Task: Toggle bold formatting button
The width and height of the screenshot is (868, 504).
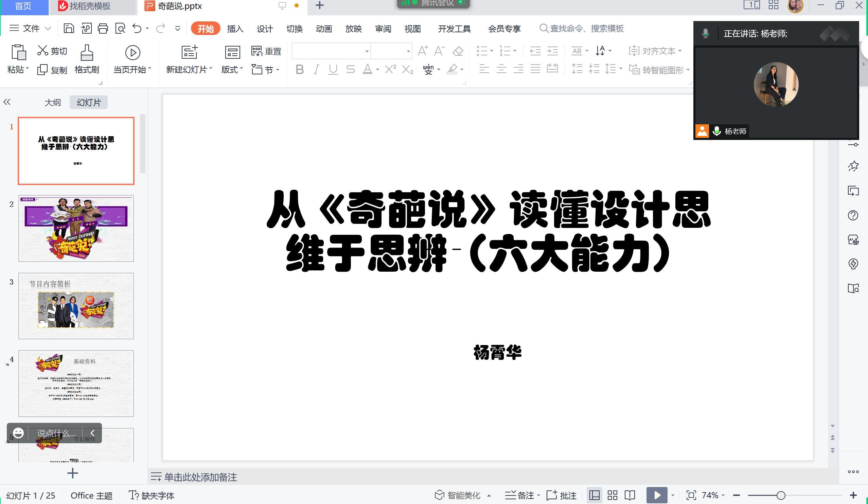Action: [x=300, y=70]
